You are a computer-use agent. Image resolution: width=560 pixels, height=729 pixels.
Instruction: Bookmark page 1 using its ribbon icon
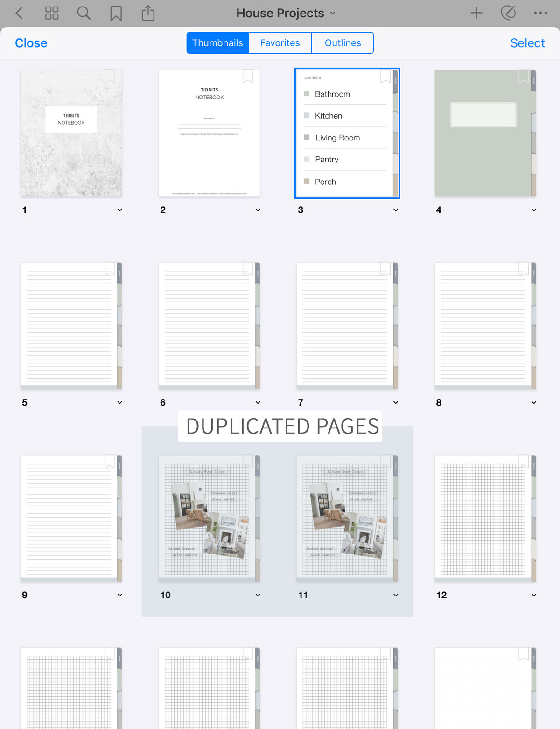(110, 77)
